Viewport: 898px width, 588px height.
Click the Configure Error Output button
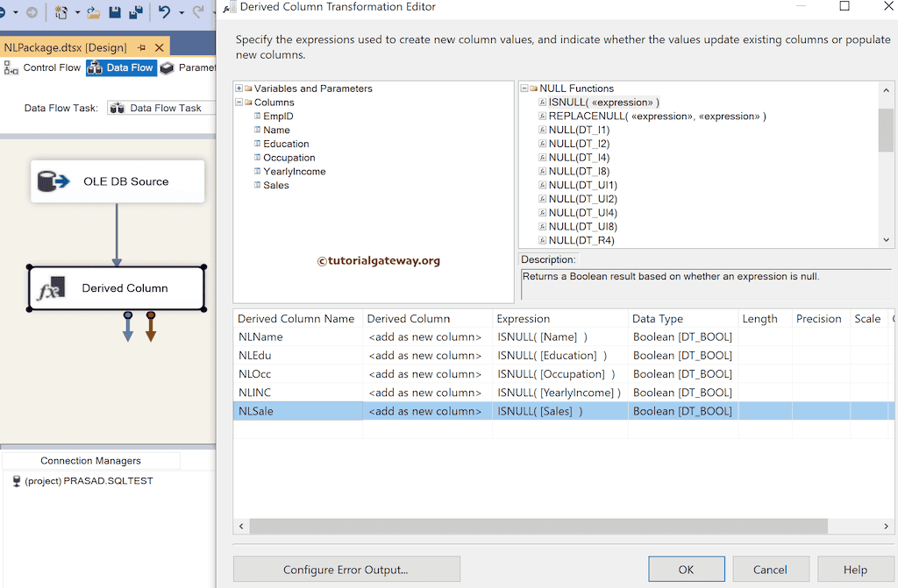click(346, 569)
